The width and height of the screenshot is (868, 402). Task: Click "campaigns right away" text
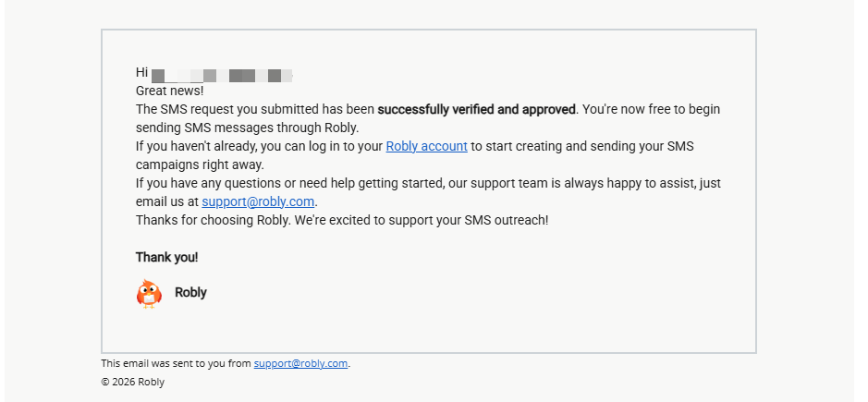[199, 164]
